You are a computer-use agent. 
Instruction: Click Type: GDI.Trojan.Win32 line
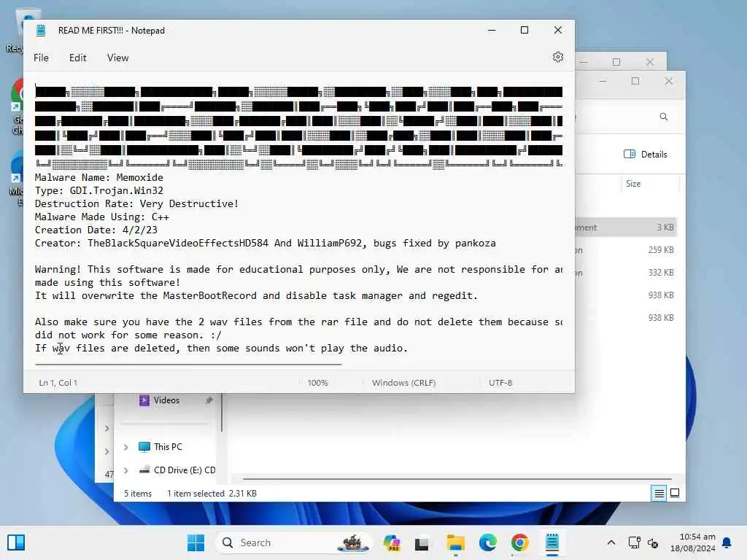point(99,190)
